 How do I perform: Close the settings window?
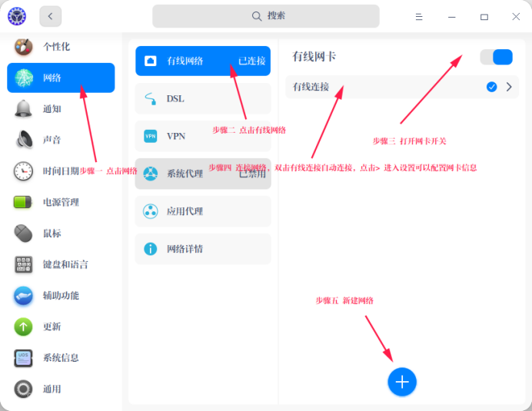[516, 17]
